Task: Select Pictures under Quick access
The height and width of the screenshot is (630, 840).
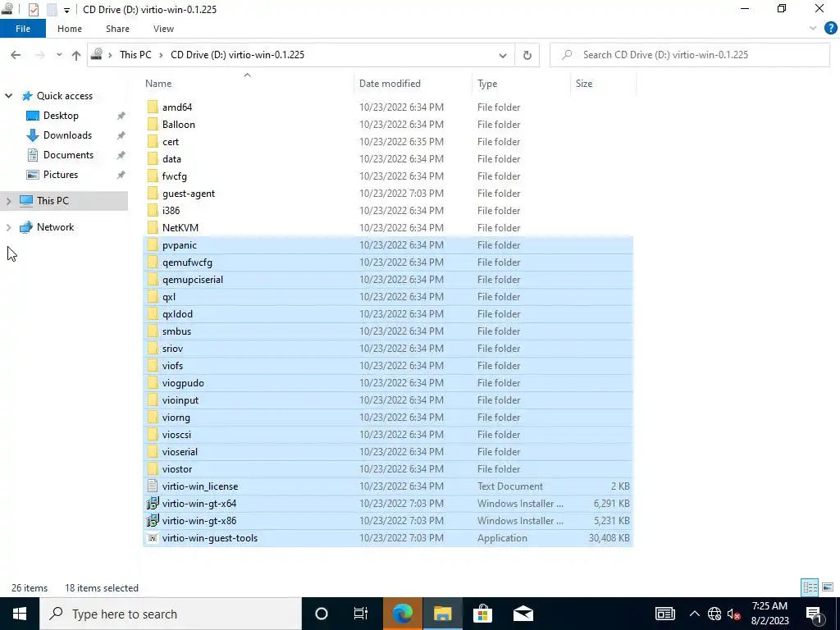Action: [61, 175]
